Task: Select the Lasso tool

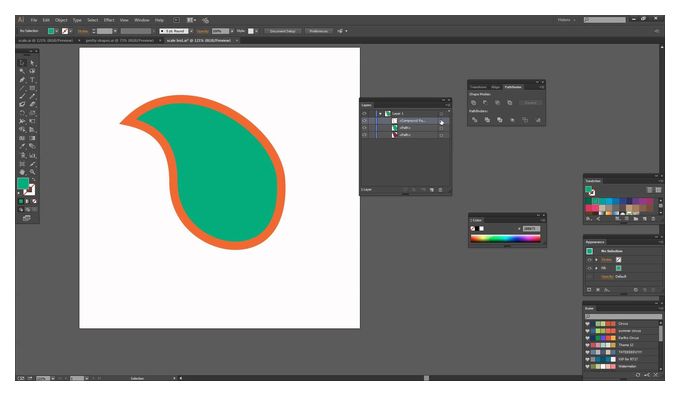Action: (x=32, y=71)
